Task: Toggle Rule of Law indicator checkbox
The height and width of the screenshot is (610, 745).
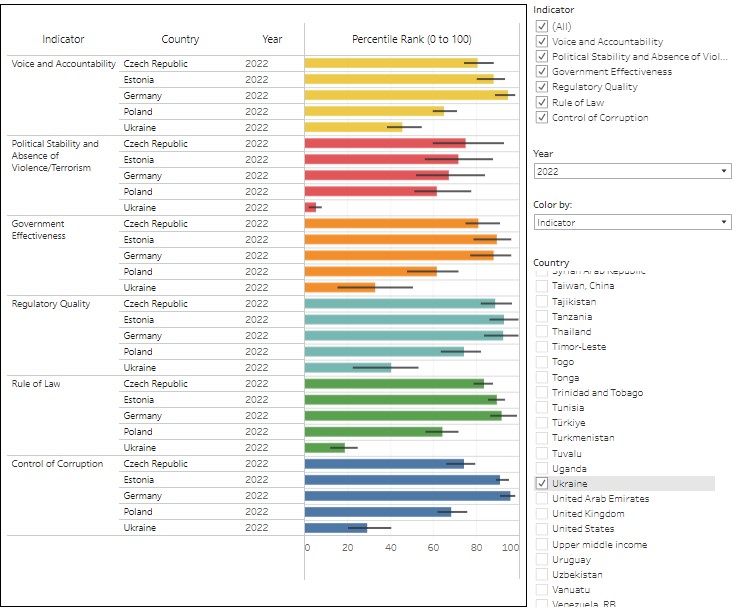Action: click(542, 102)
